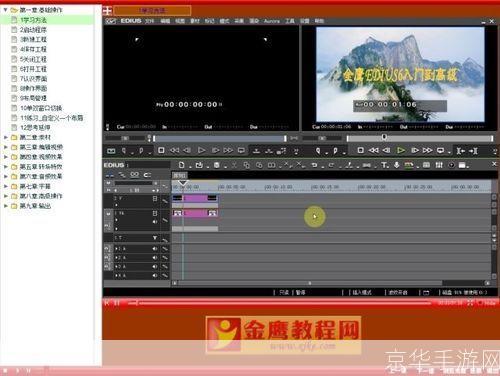Open the audio mixer icon in timeline toolbar
500x376 pixels.
[439, 165]
